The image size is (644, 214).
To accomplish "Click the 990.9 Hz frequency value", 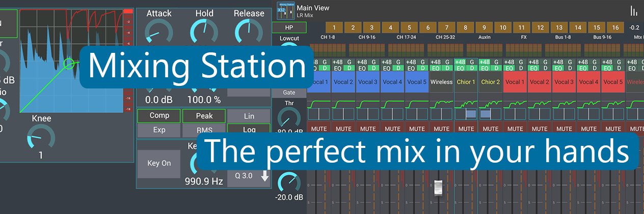I will (x=204, y=180).
